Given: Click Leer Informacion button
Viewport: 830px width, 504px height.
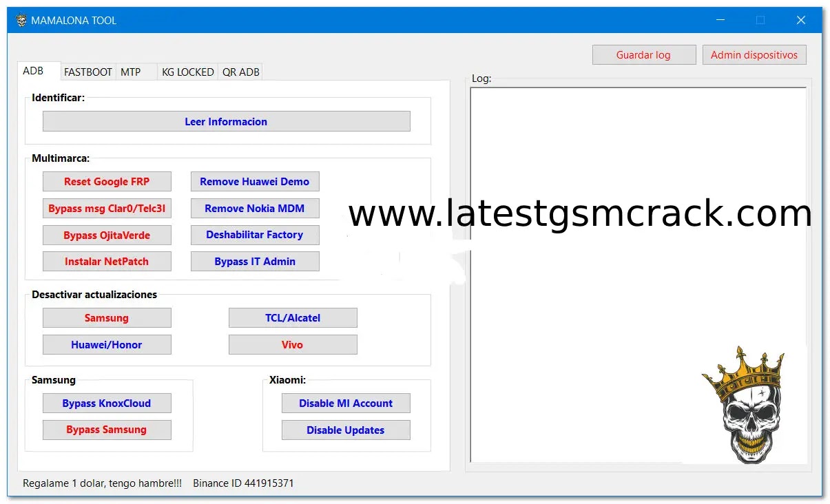Looking at the screenshot, I should [x=226, y=122].
